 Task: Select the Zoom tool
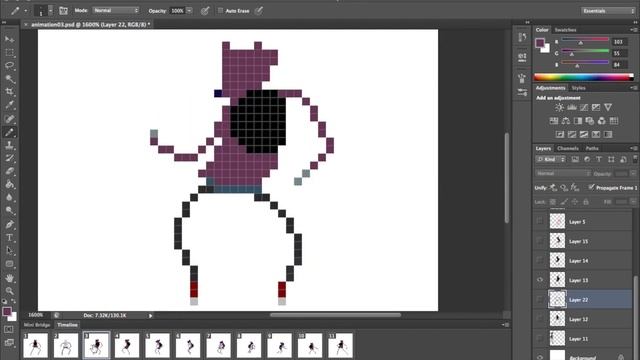click(x=9, y=291)
